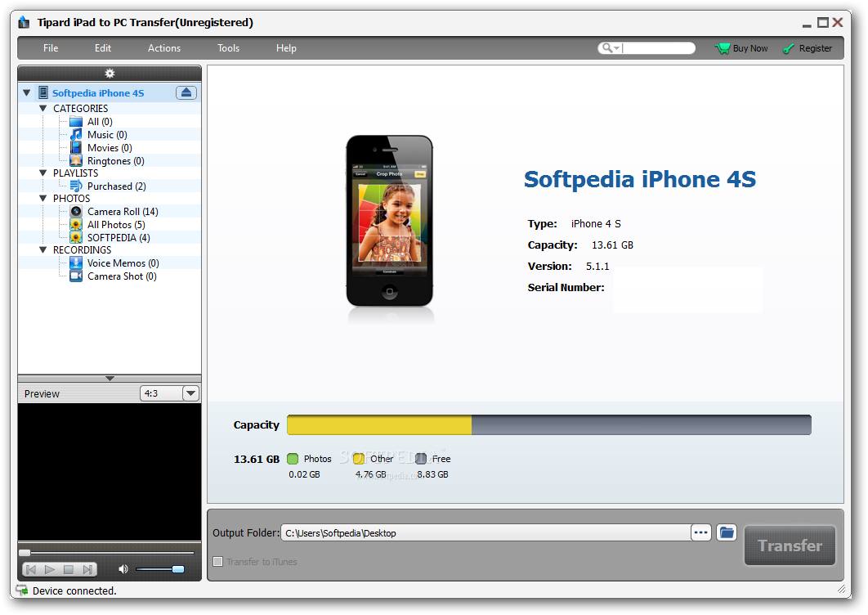Click the black preview video area
868x615 pixels.
point(110,472)
